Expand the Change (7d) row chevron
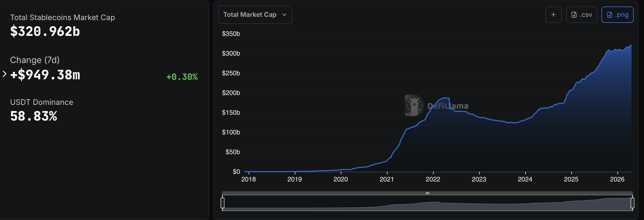The width and height of the screenshot is (644, 220). tap(4, 74)
